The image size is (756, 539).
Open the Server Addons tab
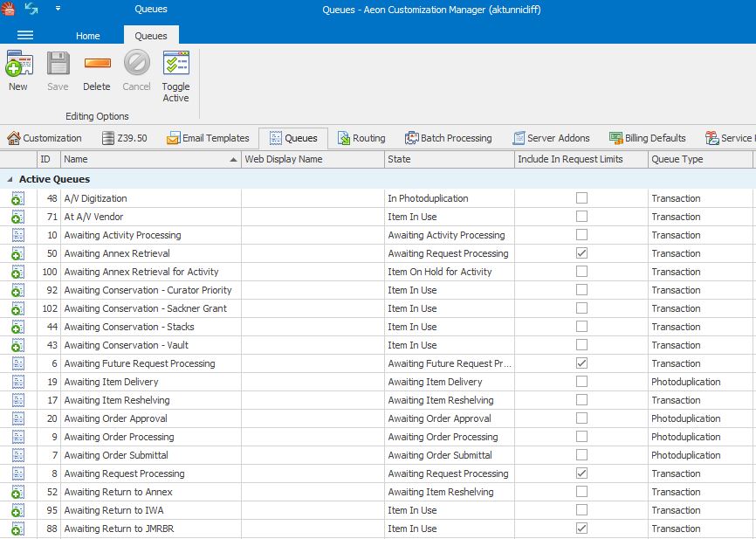tap(551, 138)
